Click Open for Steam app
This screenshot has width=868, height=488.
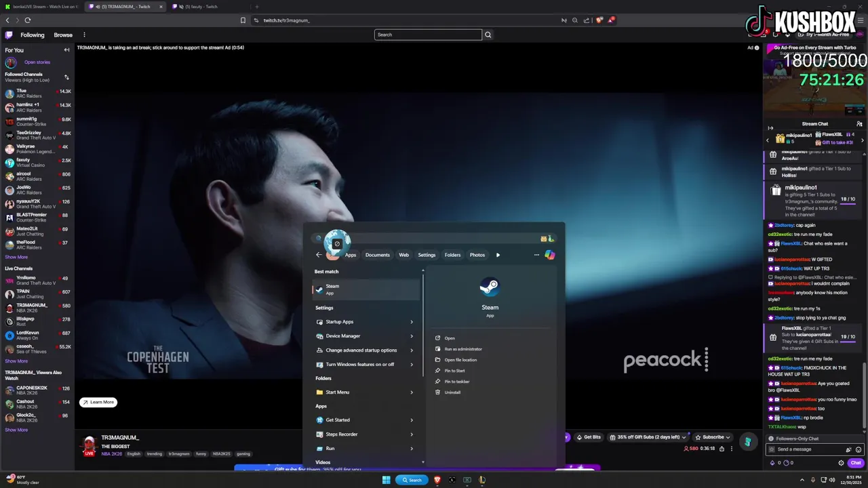click(446, 338)
